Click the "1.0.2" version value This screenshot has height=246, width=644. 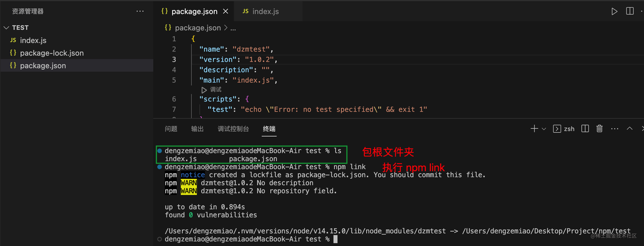tap(259, 60)
